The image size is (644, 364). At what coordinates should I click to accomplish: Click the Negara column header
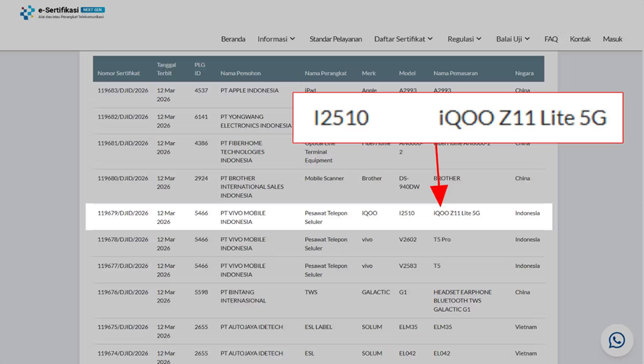(525, 73)
